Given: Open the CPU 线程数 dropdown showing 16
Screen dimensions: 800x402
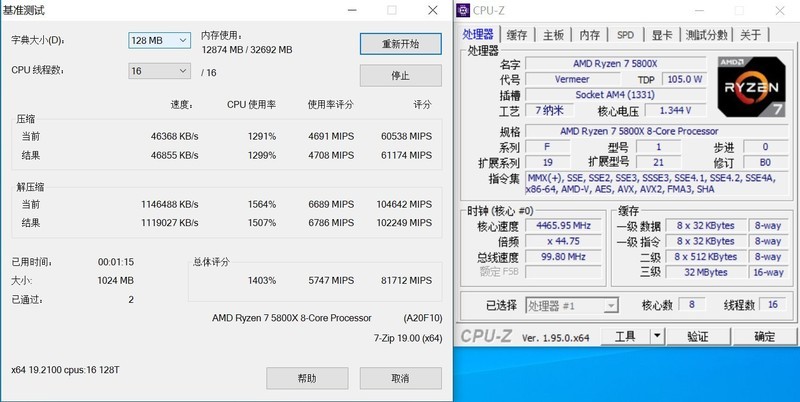Looking at the screenshot, I should [x=159, y=71].
